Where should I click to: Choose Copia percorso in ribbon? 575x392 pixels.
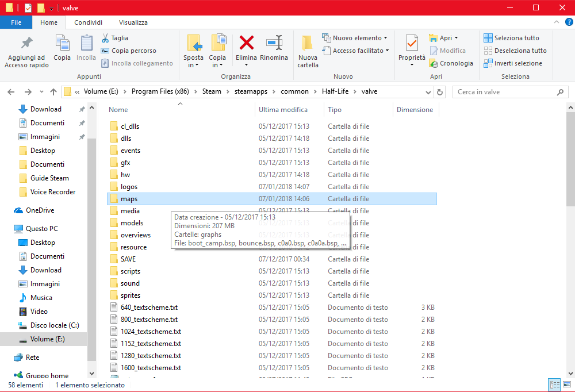click(129, 51)
